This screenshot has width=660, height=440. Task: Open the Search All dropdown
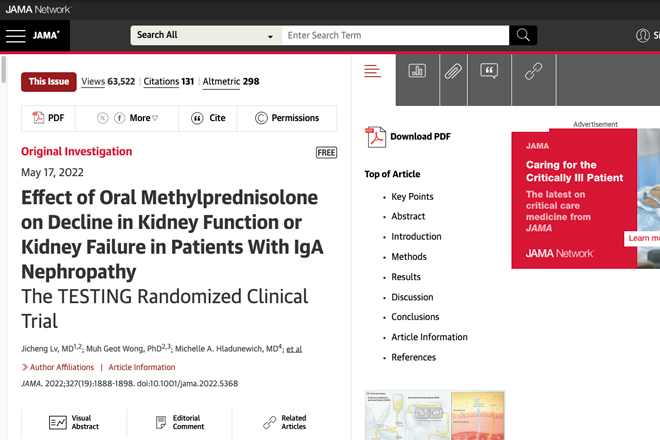206,35
